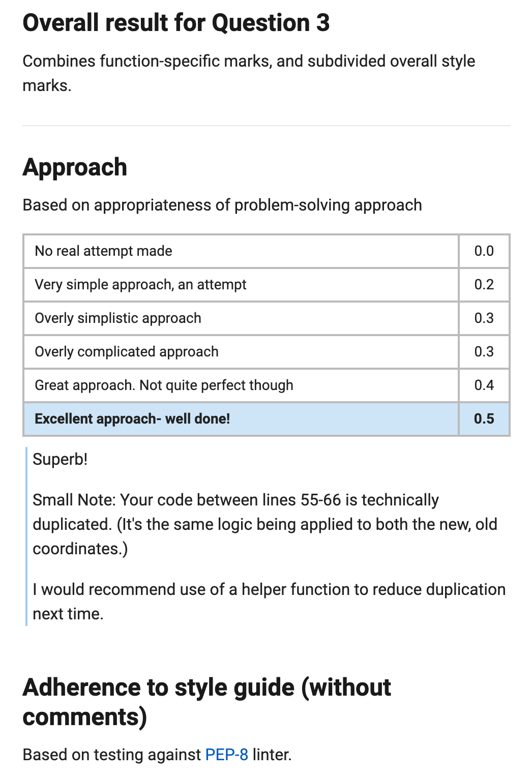Click 0.3 mark beside 'Overly simplistic approach'
The width and height of the screenshot is (532, 777).
[x=484, y=318]
